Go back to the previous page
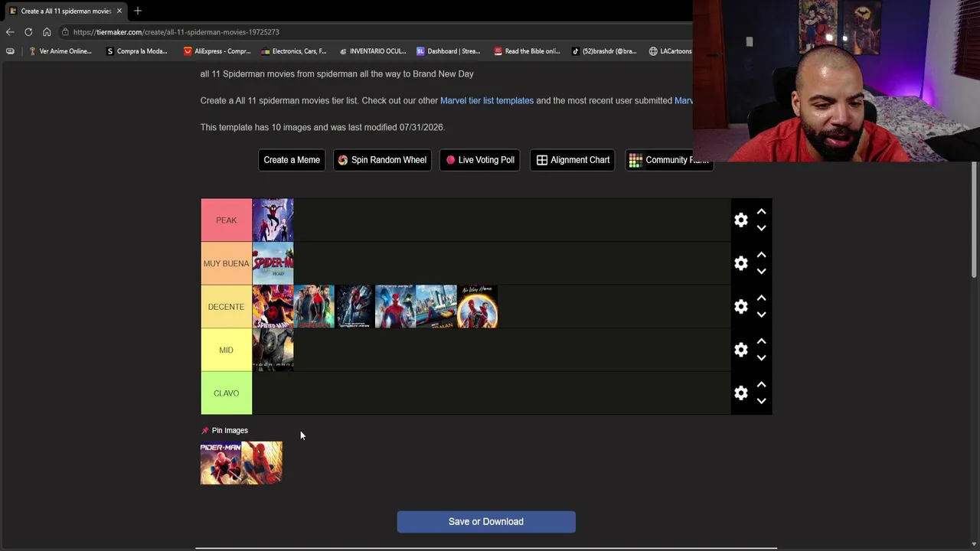980x551 pixels. [x=10, y=32]
